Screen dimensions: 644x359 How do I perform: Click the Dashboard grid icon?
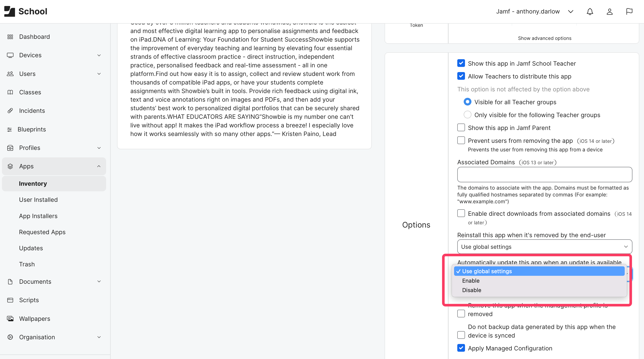coord(10,37)
